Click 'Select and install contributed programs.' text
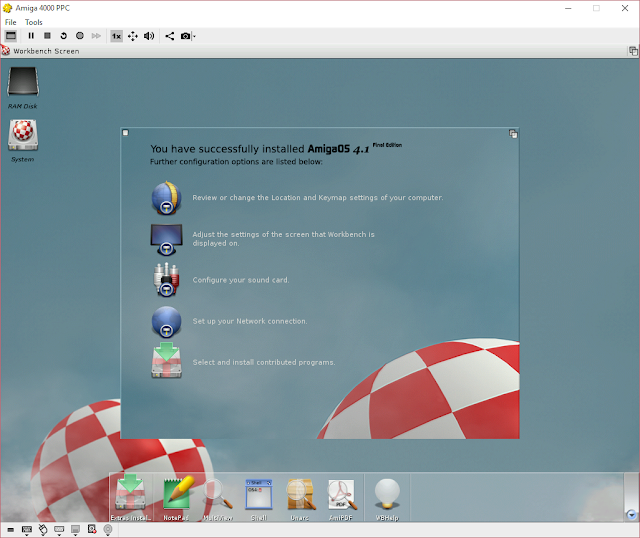640x538 pixels. 264,362
